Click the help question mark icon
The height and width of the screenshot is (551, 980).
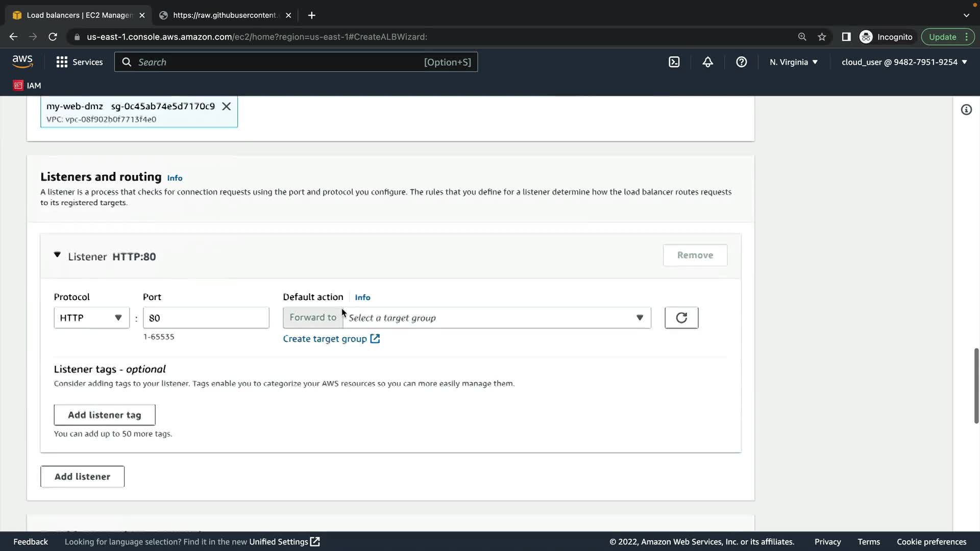(741, 62)
